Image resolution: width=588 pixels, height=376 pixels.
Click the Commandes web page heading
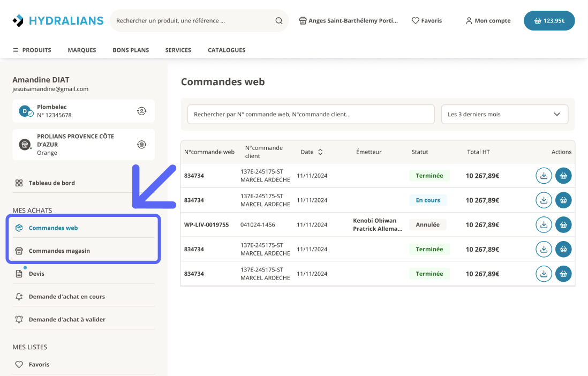point(223,82)
